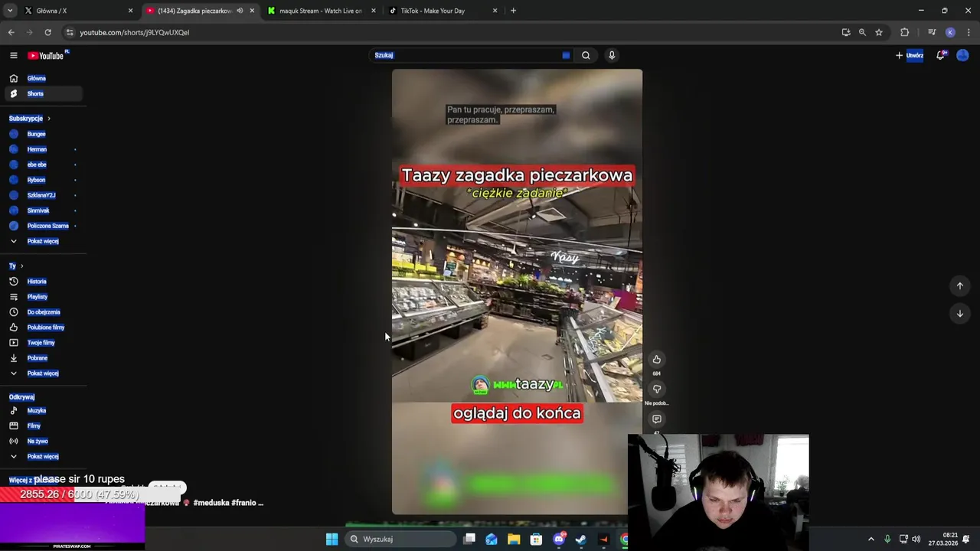980x551 pixels.
Task: Mute the YouTube tab audio icon
Action: [240, 11]
